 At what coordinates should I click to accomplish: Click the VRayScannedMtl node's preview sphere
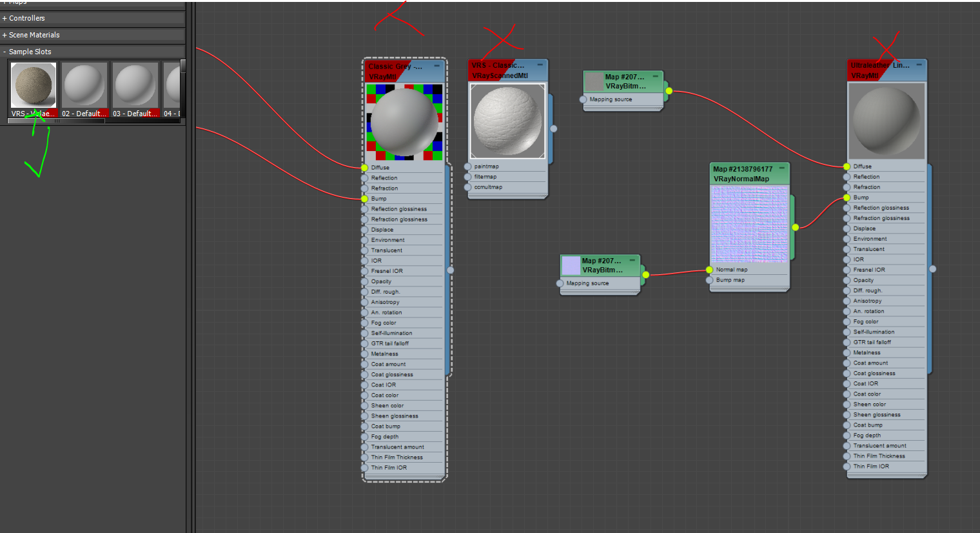pyautogui.click(x=507, y=121)
